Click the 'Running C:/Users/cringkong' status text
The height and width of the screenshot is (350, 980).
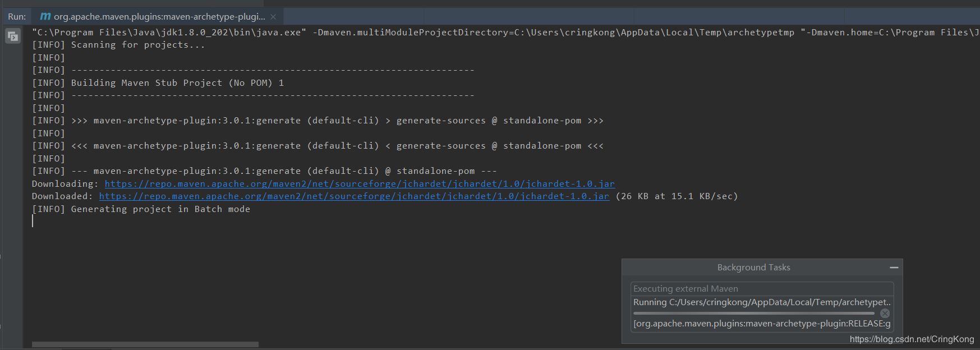(762, 302)
